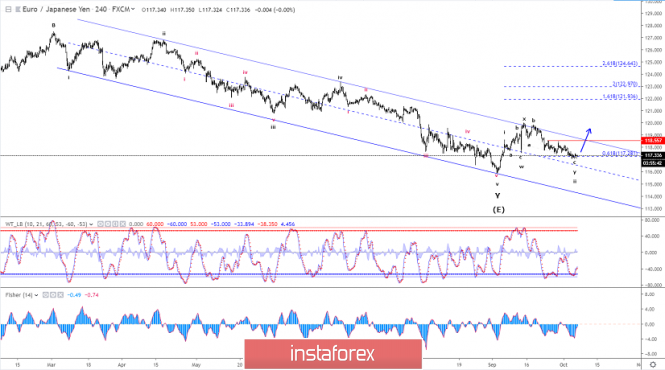
Task: Open chart settings gear at the bottom right corner
Action: tap(653, 364)
